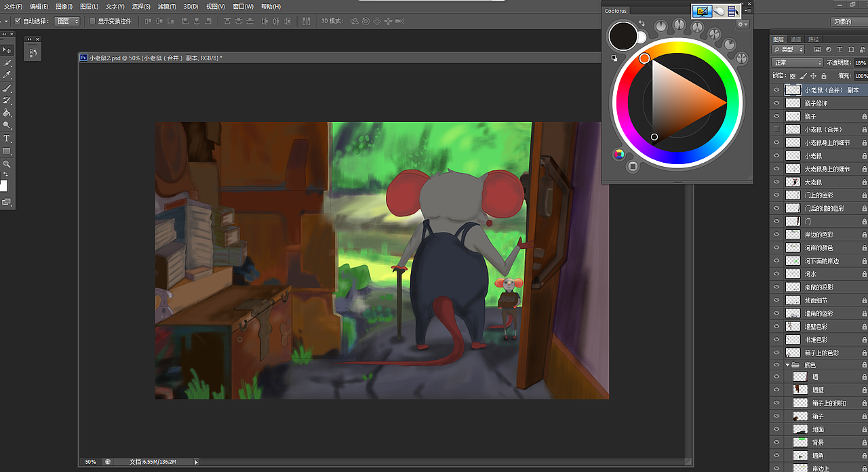Click align left edges icon
The height and width of the screenshot is (472, 868).
tap(184, 21)
